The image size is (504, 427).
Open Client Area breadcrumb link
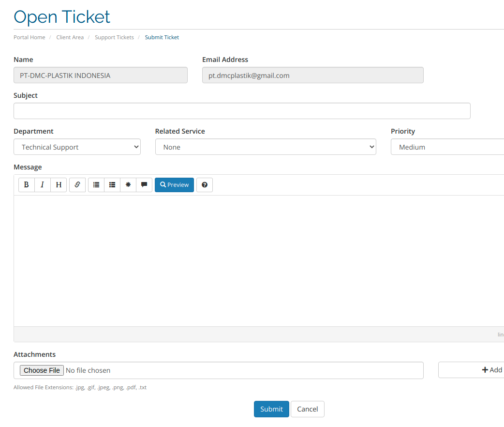70,37
